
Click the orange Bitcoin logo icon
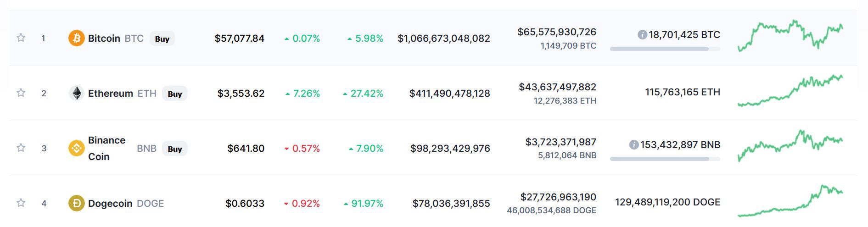tap(76, 38)
